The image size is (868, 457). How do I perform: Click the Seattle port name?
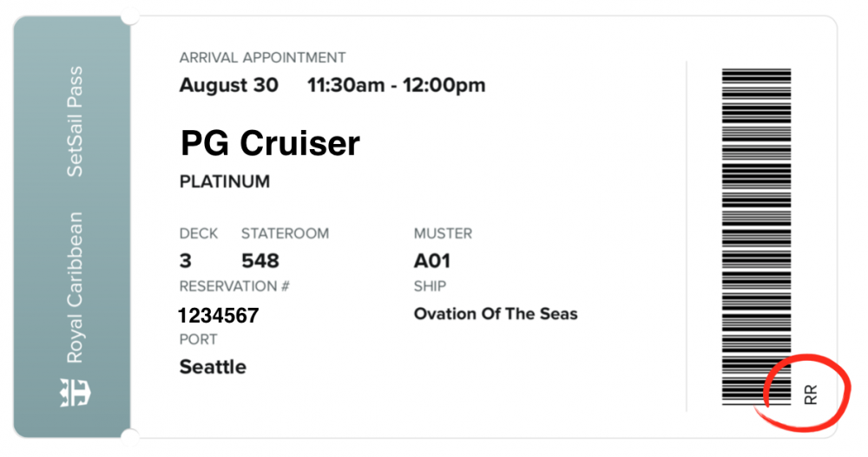(x=213, y=367)
